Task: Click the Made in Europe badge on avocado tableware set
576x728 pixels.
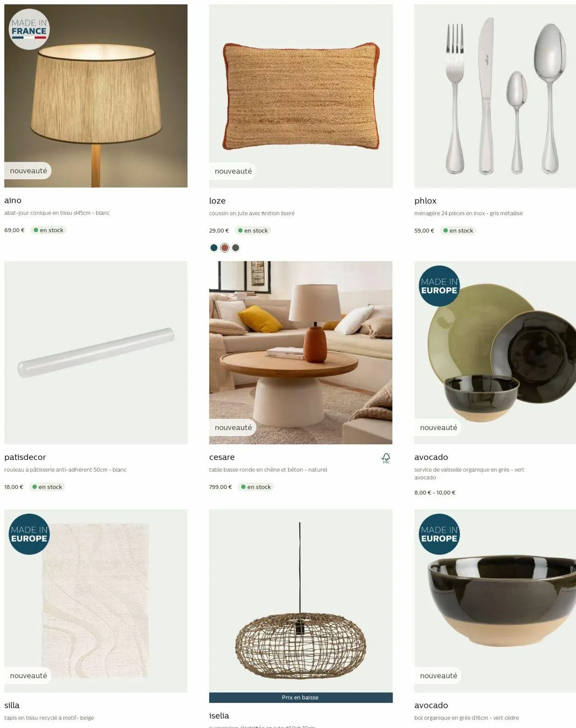Action: [439, 286]
